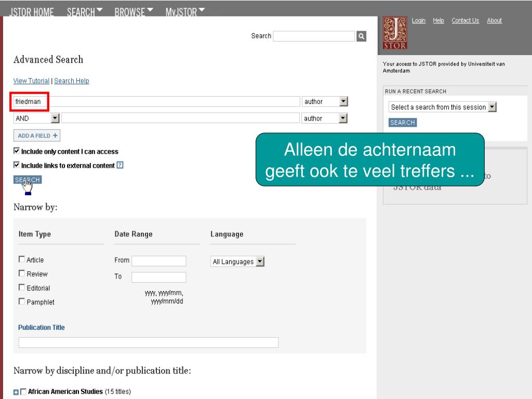Open the second row author field dropdown

point(325,118)
